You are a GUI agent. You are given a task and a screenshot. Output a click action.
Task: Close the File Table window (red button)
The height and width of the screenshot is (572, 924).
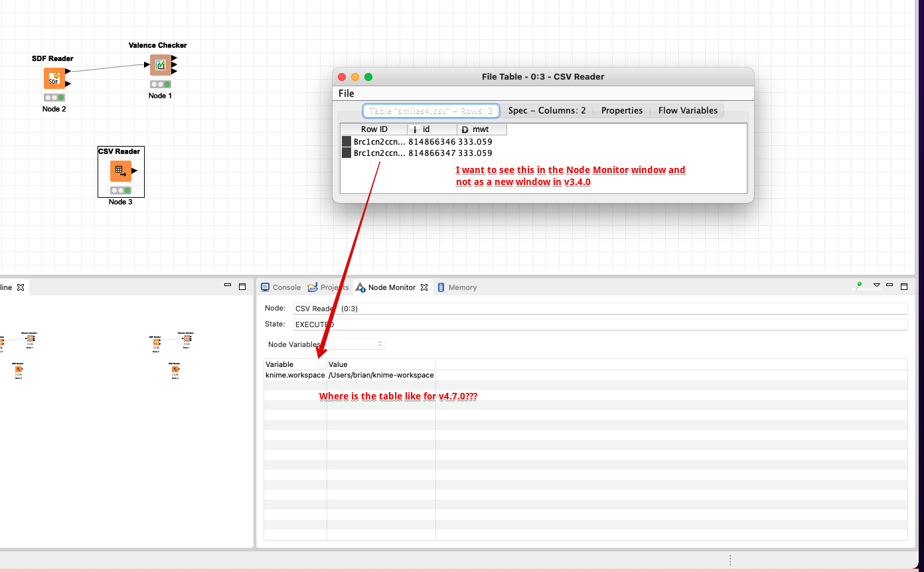point(342,77)
